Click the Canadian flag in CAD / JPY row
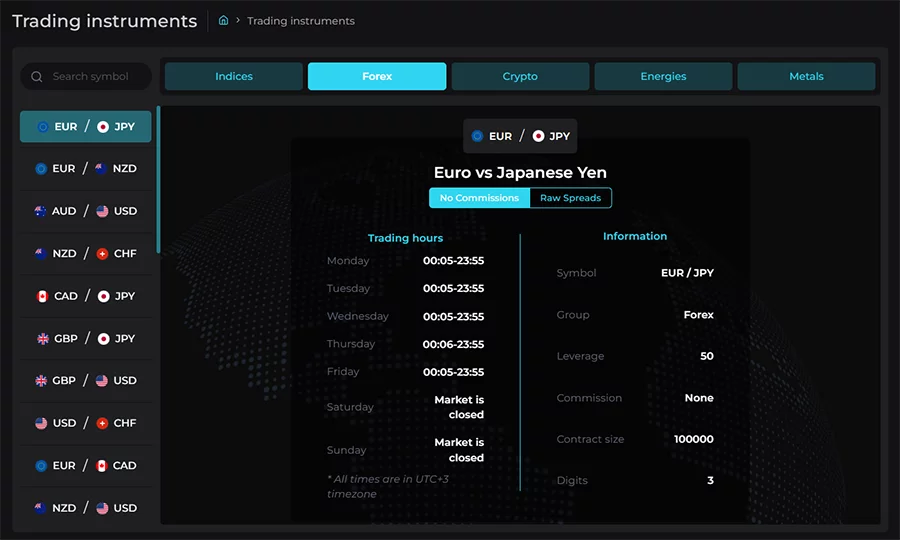 tap(42, 296)
